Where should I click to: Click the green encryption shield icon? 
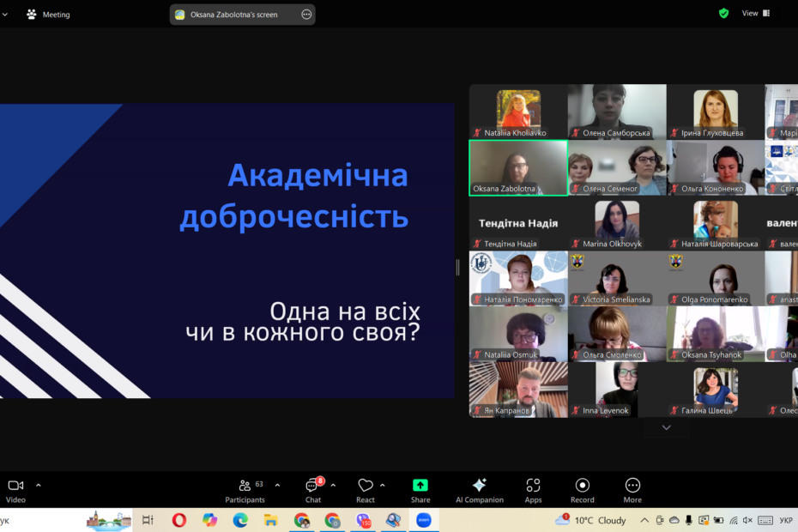point(723,14)
